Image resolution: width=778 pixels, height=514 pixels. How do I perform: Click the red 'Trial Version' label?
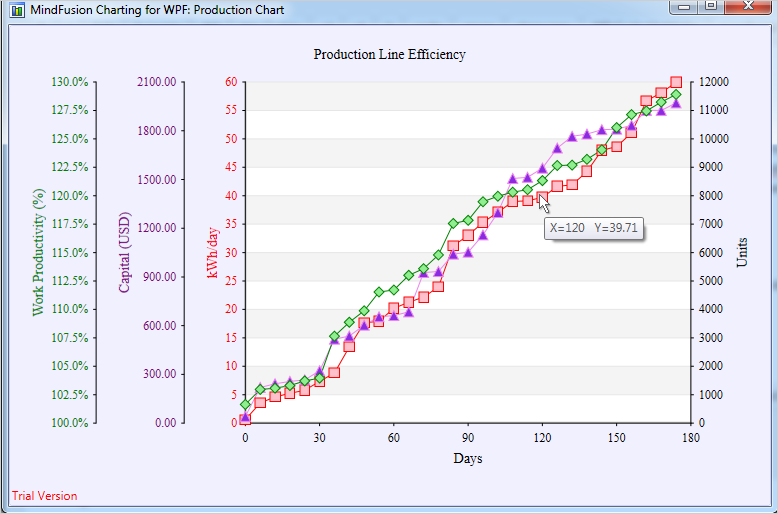(45, 496)
